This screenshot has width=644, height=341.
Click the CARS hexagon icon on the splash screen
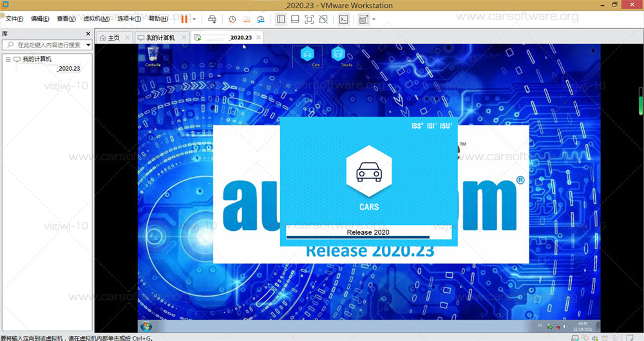369,171
